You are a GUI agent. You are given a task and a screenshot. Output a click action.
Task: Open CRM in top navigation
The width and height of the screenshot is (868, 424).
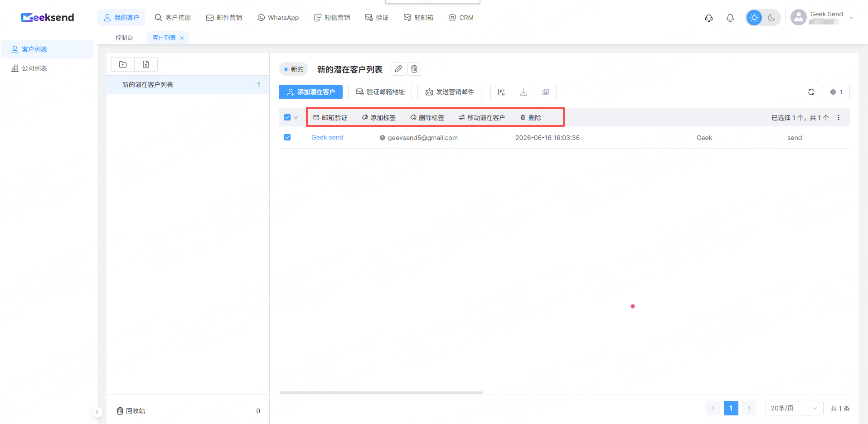tap(461, 18)
